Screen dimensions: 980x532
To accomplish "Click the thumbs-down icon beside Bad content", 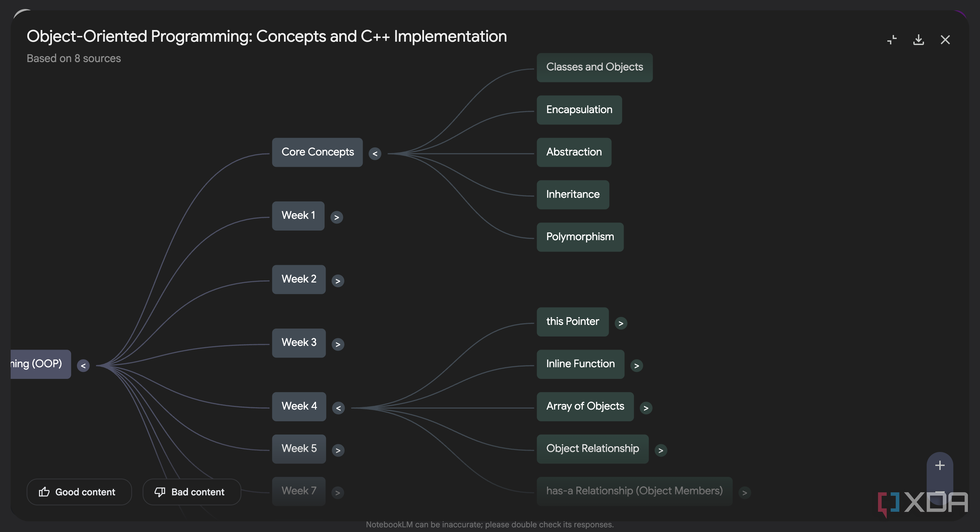I will tap(160, 492).
